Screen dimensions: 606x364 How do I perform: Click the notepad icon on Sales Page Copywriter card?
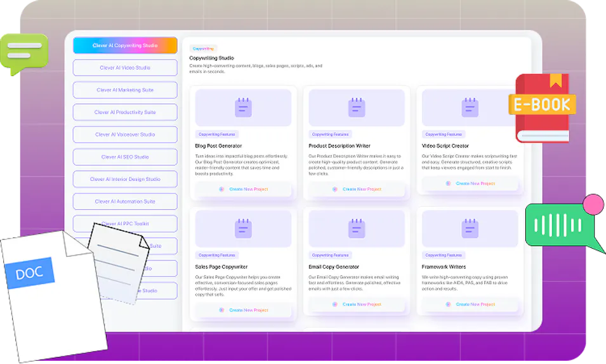pyautogui.click(x=243, y=228)
